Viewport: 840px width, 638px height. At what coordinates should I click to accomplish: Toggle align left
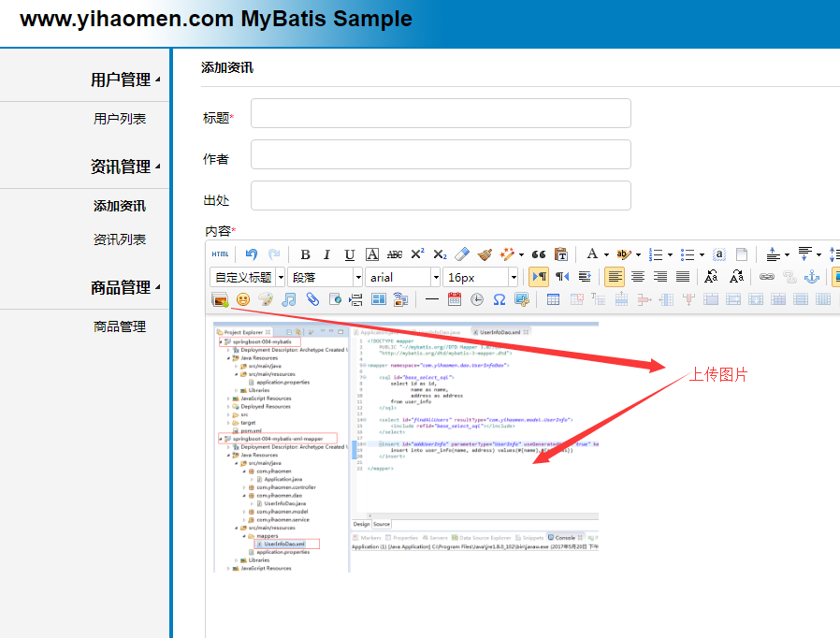click(x=615, y=277)
